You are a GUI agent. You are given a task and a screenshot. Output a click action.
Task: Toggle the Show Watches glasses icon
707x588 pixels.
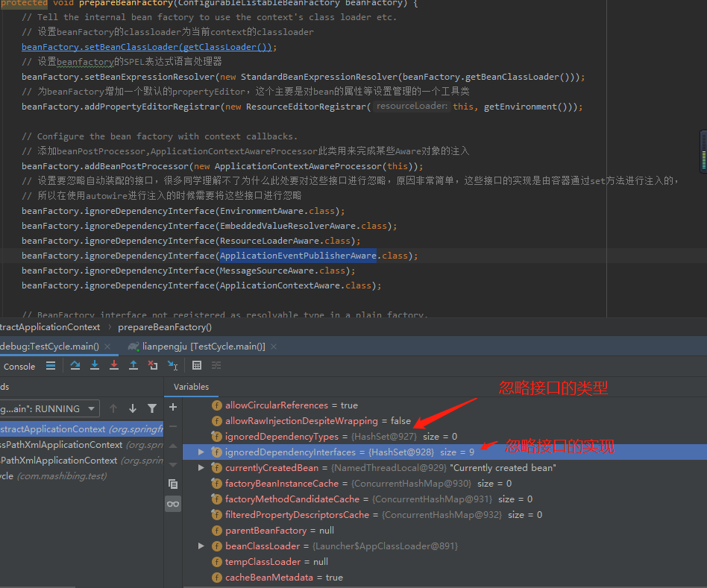173,504
